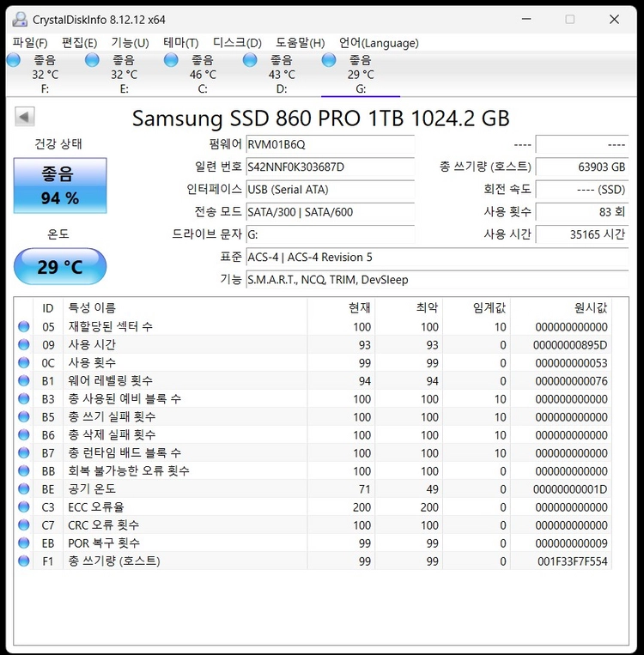Click the 현재 column header

pyautogui.click(x=341, y=308)
